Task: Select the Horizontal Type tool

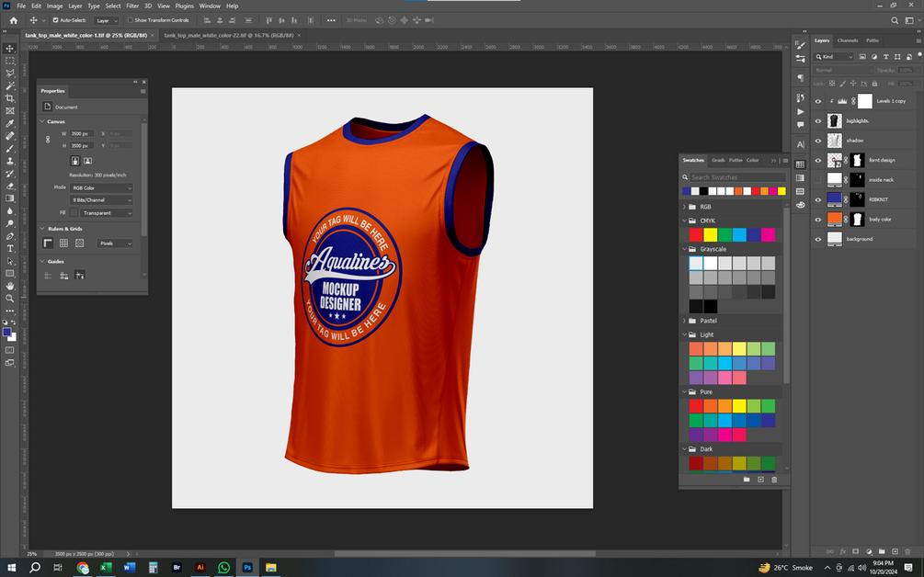Action: (10, 248)
